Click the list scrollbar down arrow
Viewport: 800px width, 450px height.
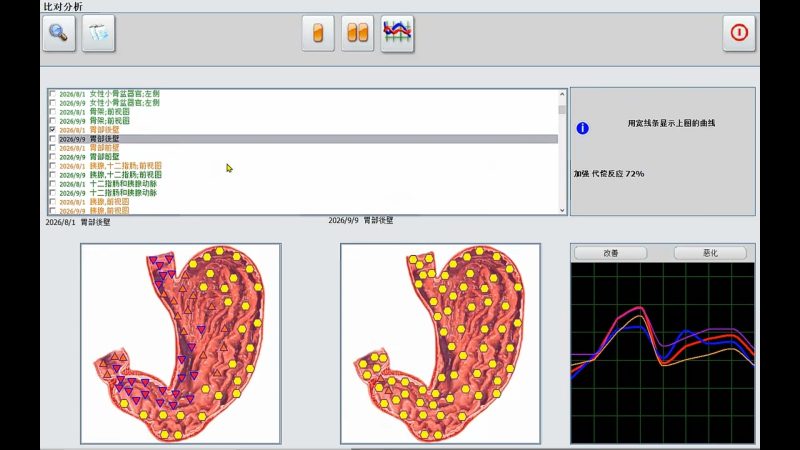click(x=562, y=210)
